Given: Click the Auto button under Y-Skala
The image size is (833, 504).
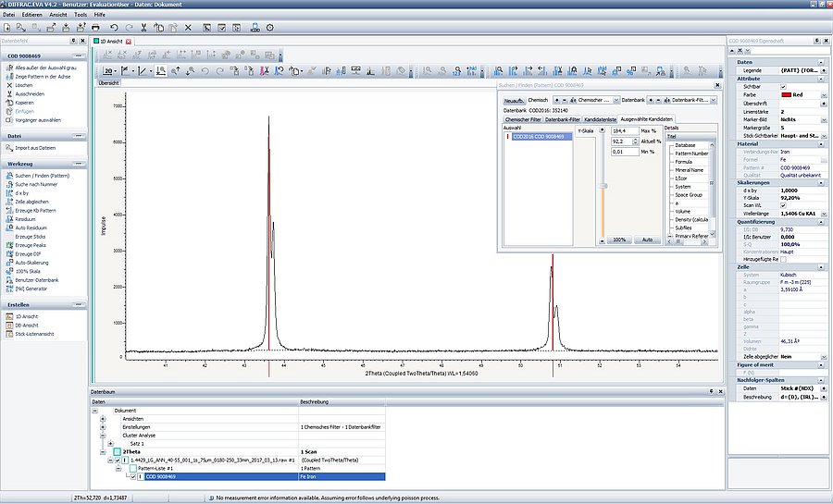Looking at the screenshot, I should 648,240.
